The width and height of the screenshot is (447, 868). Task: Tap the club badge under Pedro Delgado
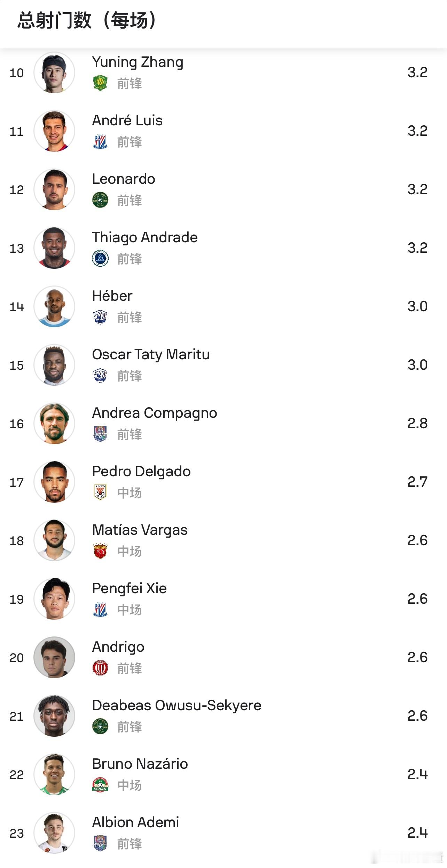(x=100, y=493)
